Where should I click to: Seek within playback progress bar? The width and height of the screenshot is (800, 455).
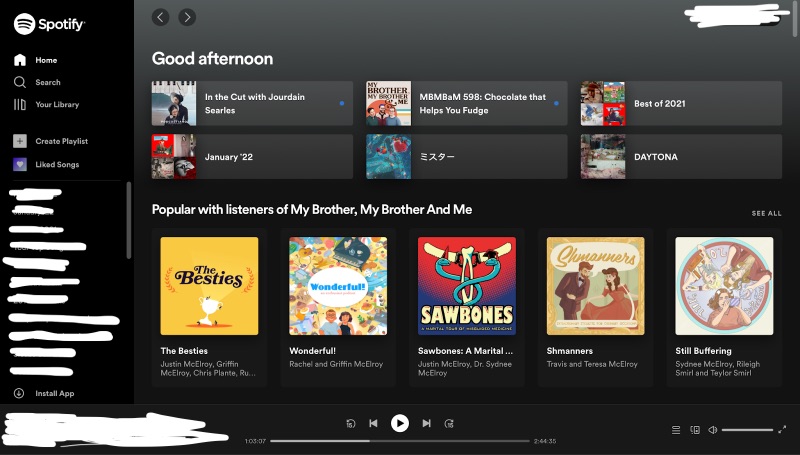coord(400,441)
